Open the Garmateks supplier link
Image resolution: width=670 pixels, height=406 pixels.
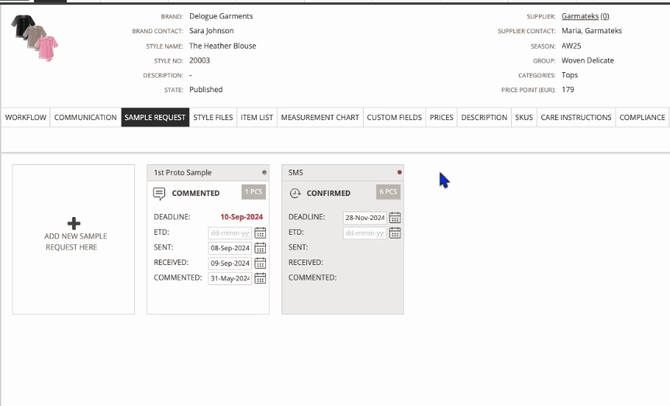click(585, 16)
